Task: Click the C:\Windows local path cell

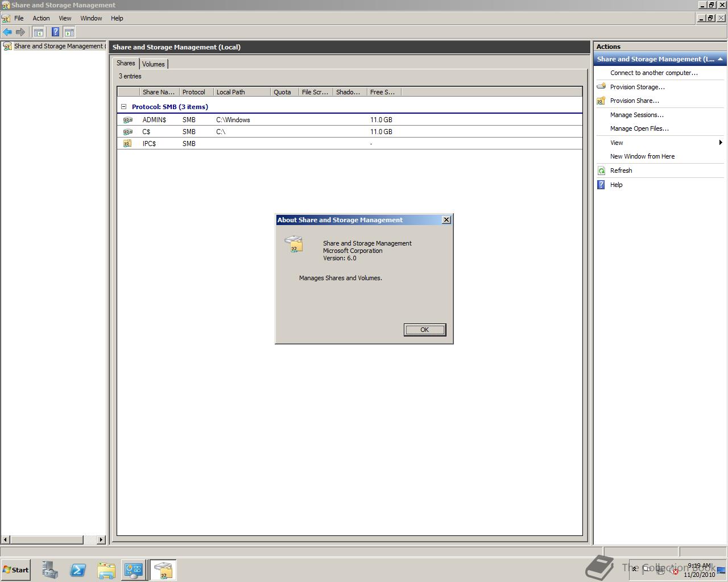Action: (233, 120)
